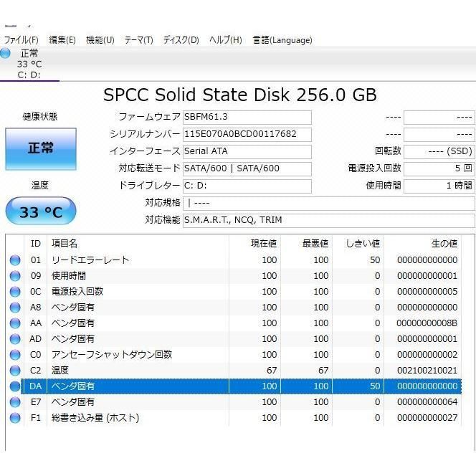Click the status orb for attribute 01
This screenshot has width=476, height=476.
(x=15, y=260)
